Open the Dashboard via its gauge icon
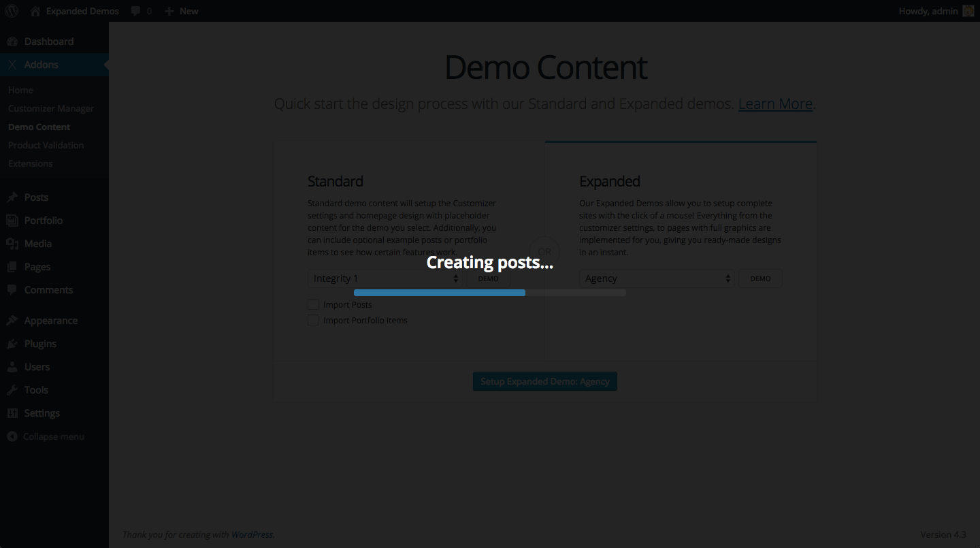This screenshot has height=548, width=980. coord(12,41)
